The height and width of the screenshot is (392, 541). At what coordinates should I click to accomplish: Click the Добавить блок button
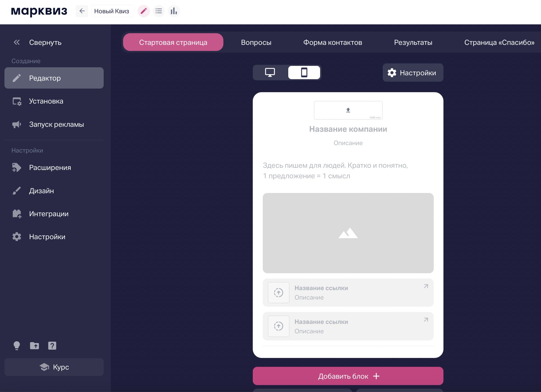click(348, 376)
